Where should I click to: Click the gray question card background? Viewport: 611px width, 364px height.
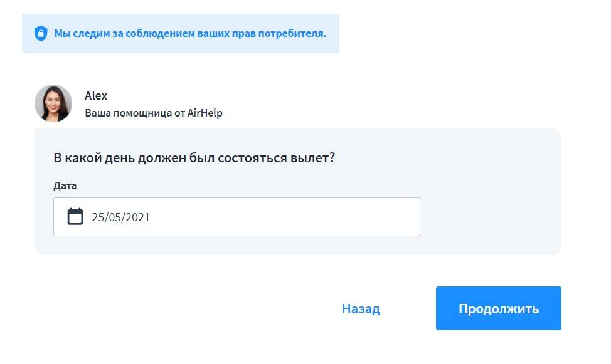[x=489, y=200]
